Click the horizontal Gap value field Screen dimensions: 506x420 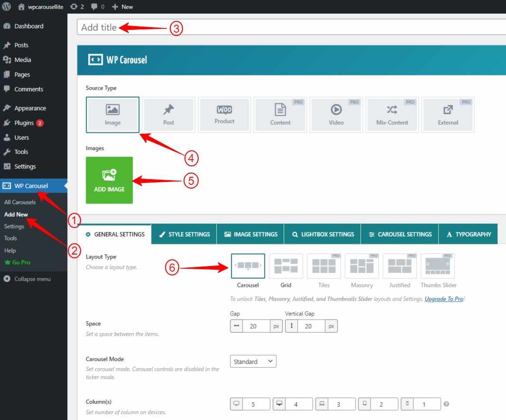click(257, 326)
